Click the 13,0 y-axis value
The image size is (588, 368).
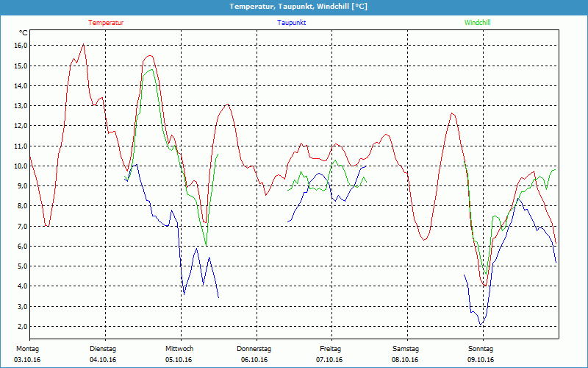pos(21,106)
